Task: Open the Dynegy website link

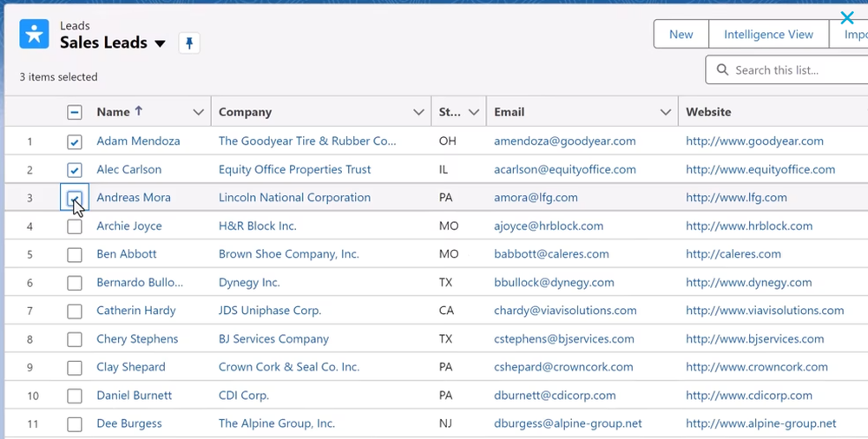Action: 748,282
